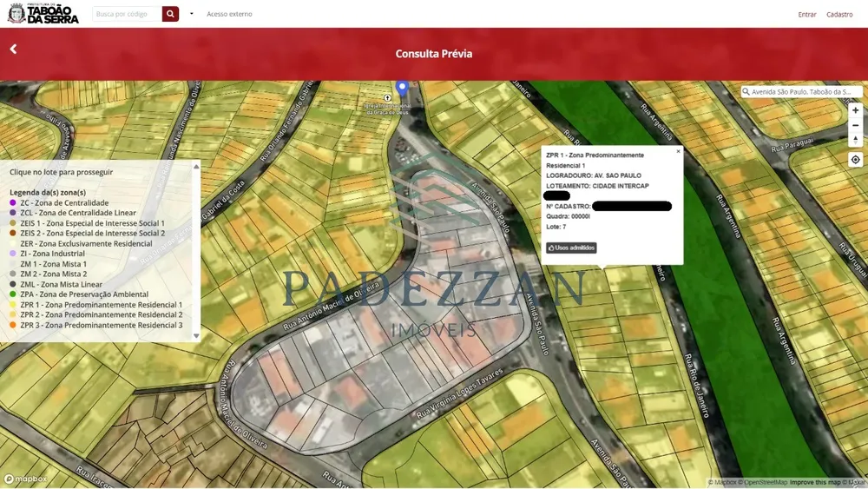Zoom out the map with minus button

point(855,126)
